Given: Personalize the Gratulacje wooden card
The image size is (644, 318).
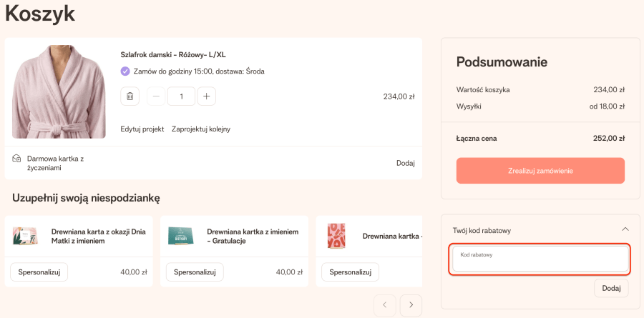Looking at the screenshot, I should [x=195, y=272].
